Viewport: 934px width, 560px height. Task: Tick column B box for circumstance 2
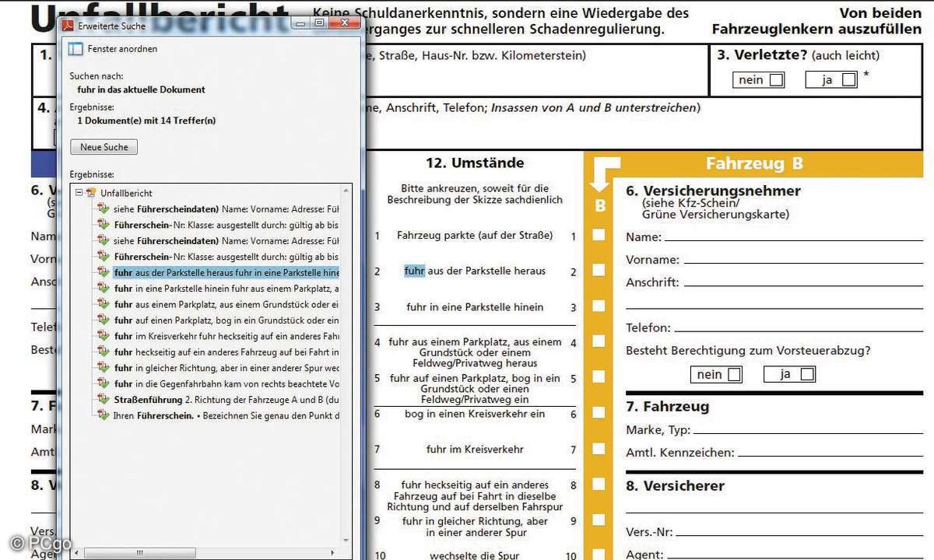tap(599, 270)
